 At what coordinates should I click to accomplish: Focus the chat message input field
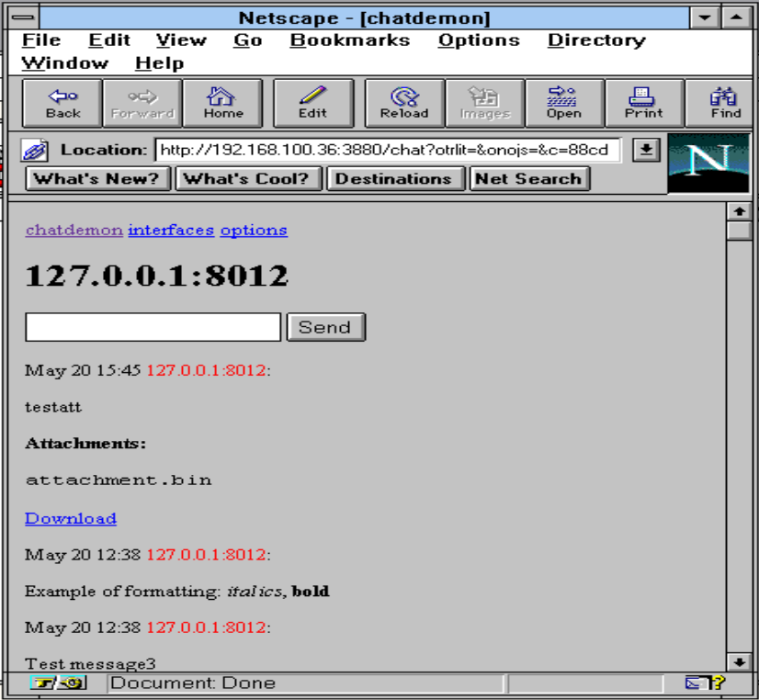153,327
